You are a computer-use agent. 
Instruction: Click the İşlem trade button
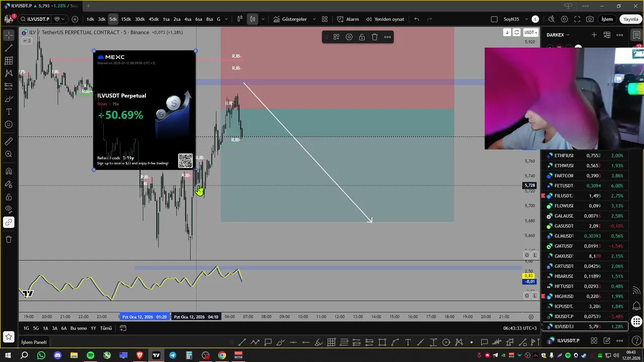607,19
